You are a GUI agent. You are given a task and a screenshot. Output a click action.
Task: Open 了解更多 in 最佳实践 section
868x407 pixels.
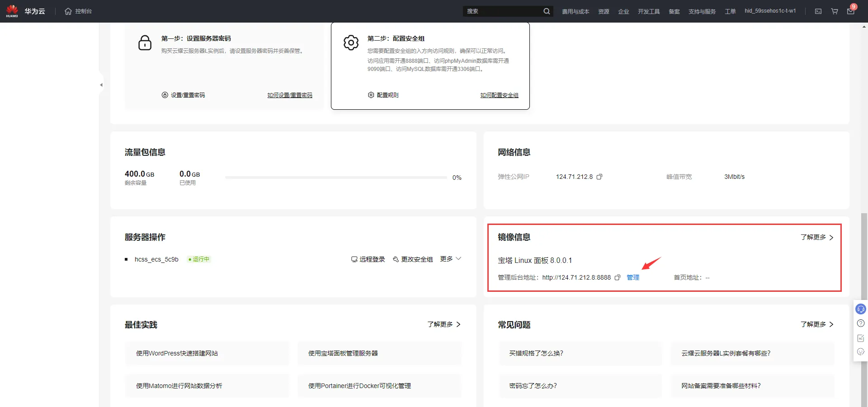(444, 324)
